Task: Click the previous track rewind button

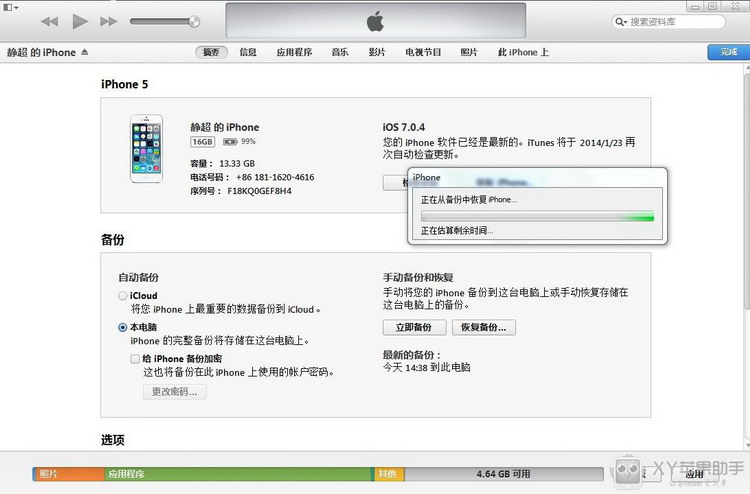Action: pyautogui.click(x=50, y=22)
